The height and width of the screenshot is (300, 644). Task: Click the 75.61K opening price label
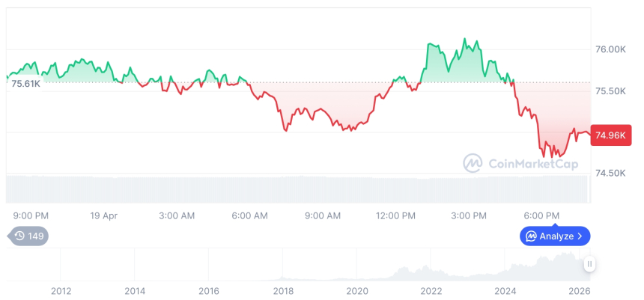[25, 84]
